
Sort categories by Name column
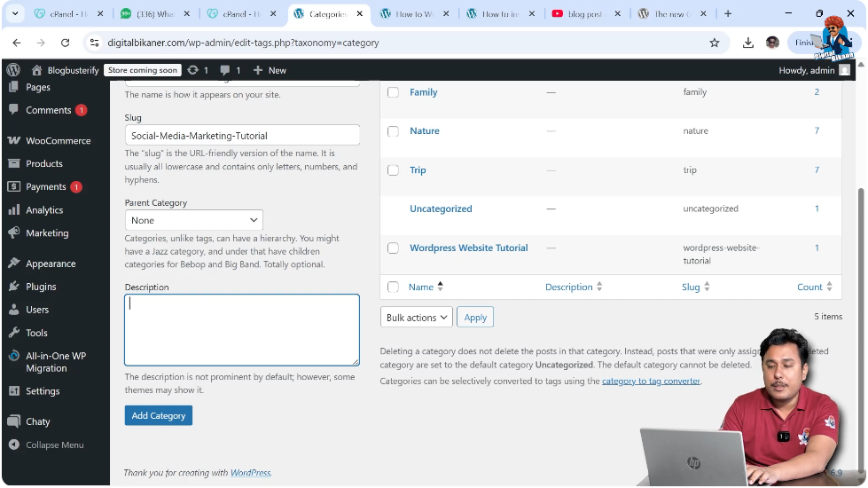426,287
